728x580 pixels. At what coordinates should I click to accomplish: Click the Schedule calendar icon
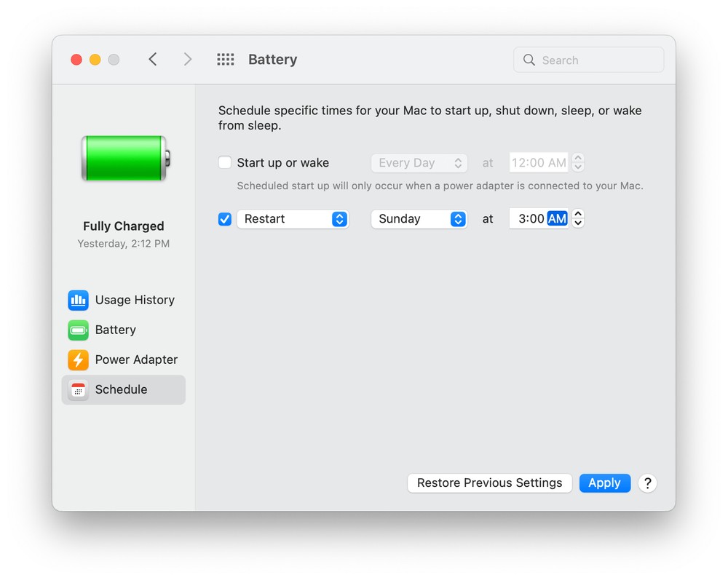pos(78,389)
